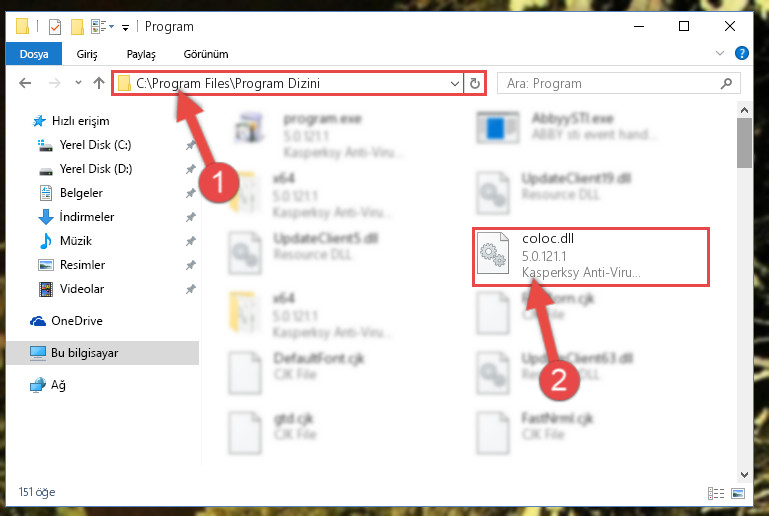The height and width of the screenshot is (516, 769).
Task: Switch to large thumbnails view icon
Action: pyautogui.click(x=738, y=493)
